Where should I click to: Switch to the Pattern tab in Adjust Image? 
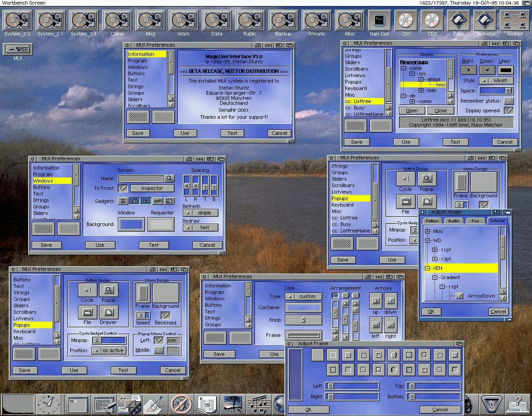432,221
